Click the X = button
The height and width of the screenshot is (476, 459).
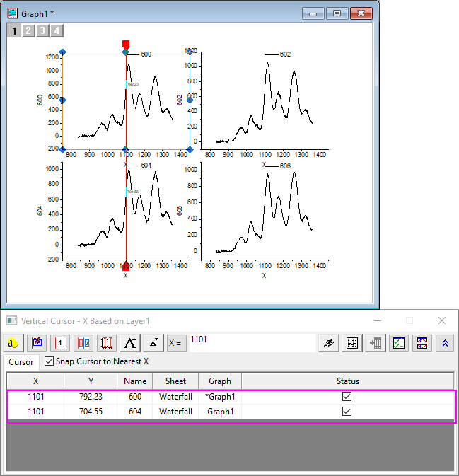177,343
